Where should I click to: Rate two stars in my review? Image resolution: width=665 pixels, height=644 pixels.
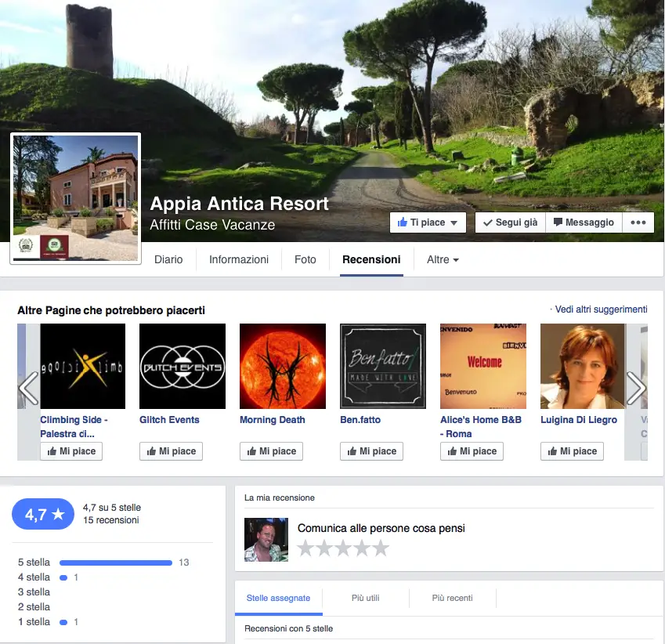click(x=324, y=548)
